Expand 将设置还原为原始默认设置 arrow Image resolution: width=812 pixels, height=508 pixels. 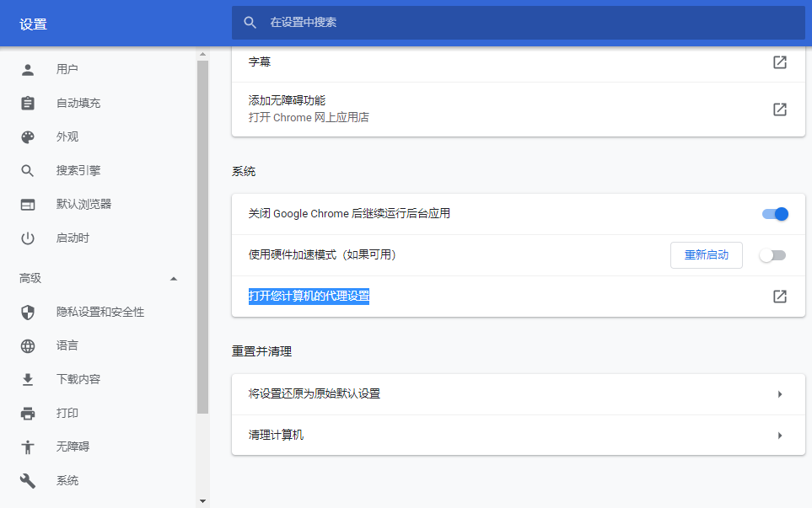pos(780,394)
